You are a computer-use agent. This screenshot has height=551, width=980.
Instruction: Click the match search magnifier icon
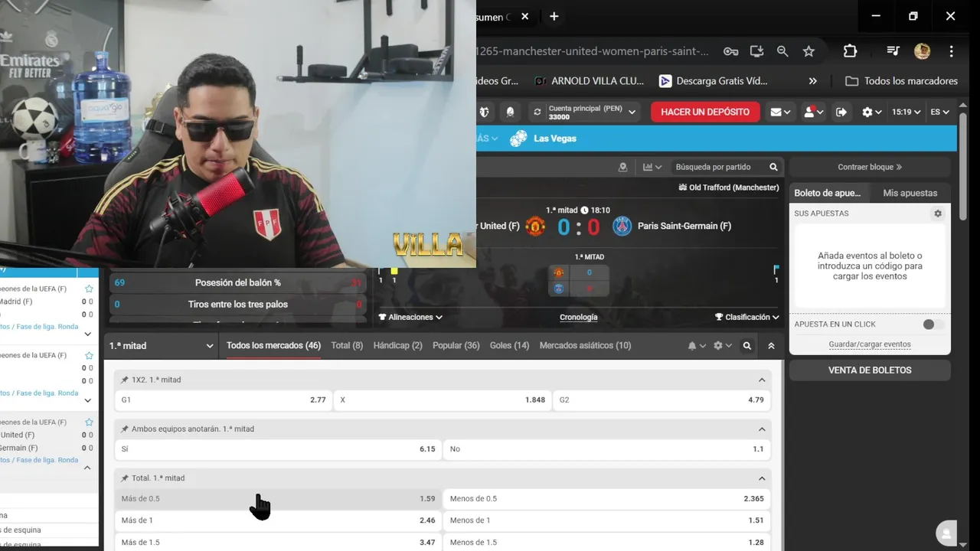point(773,167)
